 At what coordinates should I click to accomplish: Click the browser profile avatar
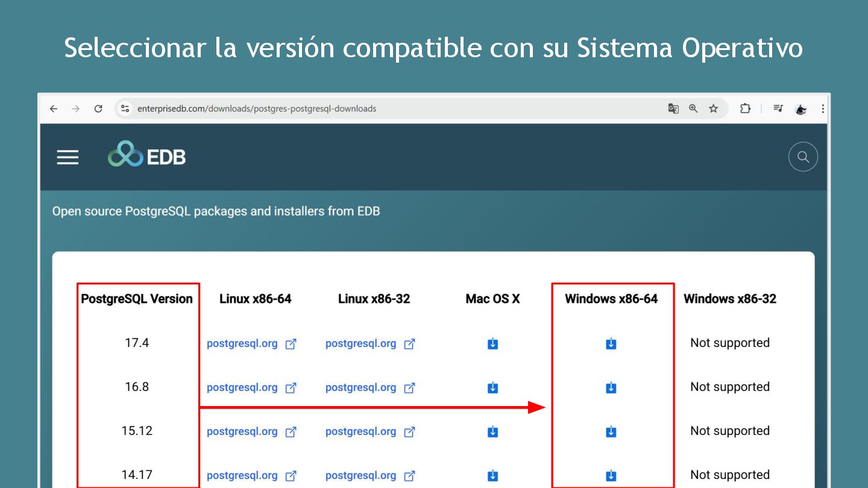800,109
